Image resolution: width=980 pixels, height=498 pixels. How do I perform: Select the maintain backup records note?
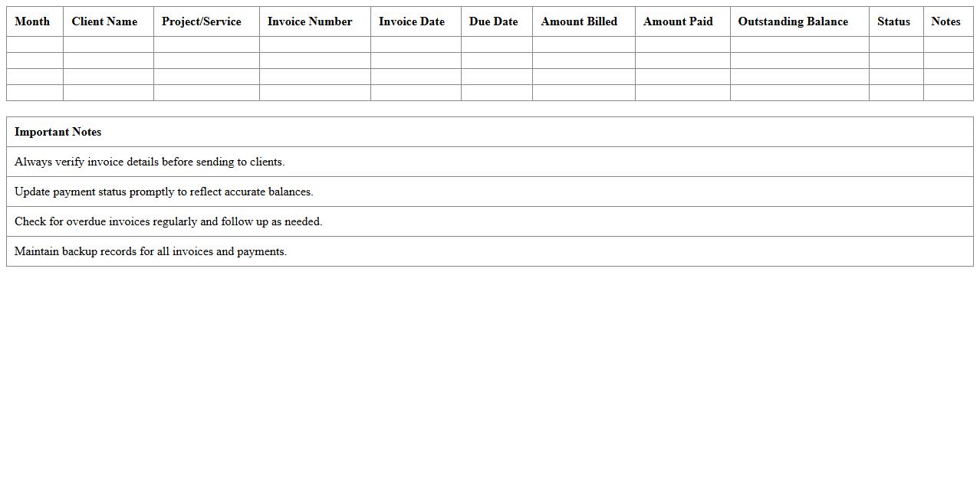coord(150,251)
